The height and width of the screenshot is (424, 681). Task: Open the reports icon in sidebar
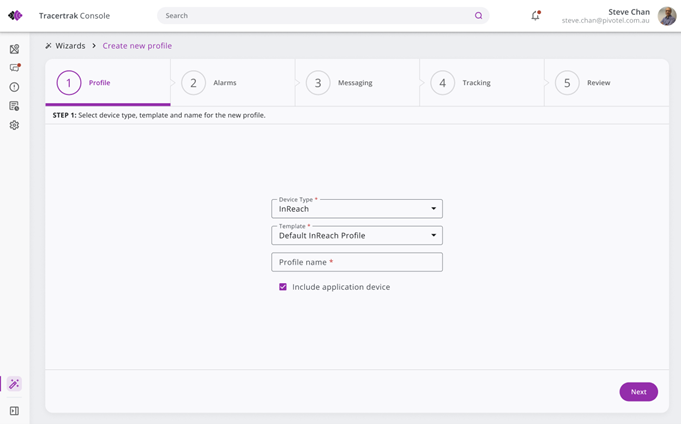pyautogui.click(x=14, y=106)
